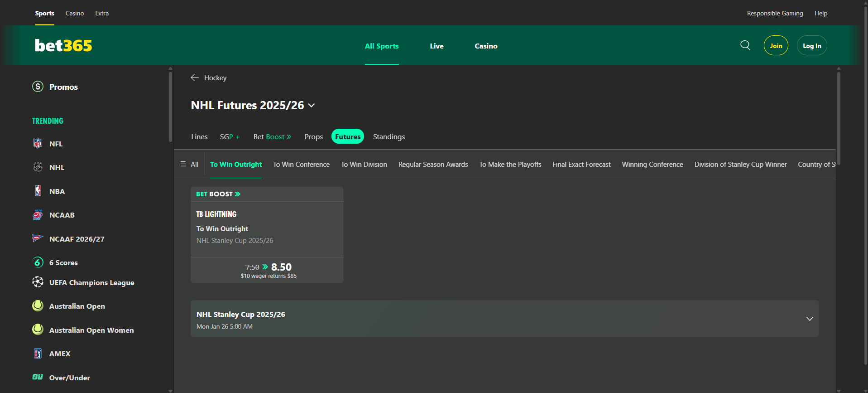This screenshot has width=868, height=393.
Task: Click the Australian Open Women ball icon
Action: [x=38, y=330]
